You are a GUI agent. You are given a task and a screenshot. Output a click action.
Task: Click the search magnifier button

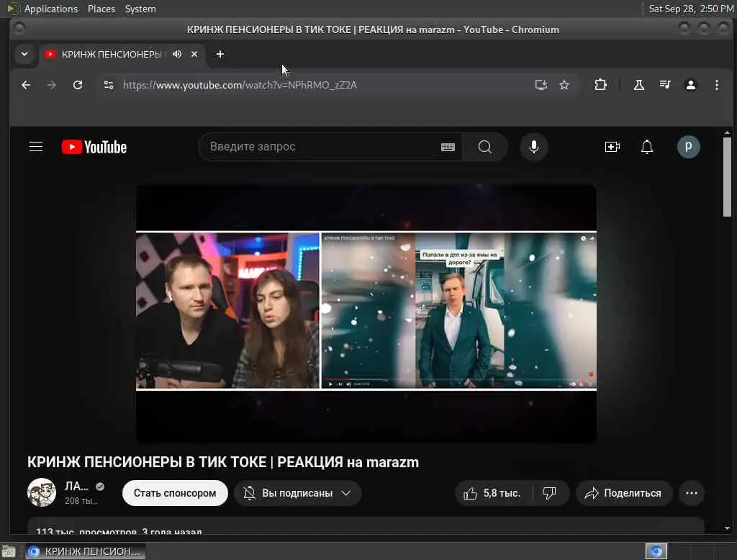(484, 147)
